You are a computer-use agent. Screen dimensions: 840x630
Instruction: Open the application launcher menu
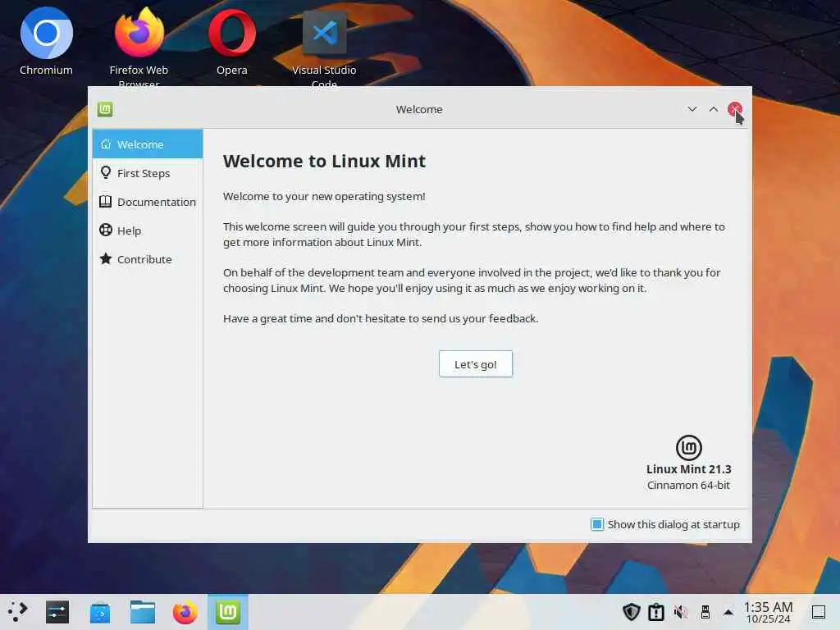pos(17,612)
